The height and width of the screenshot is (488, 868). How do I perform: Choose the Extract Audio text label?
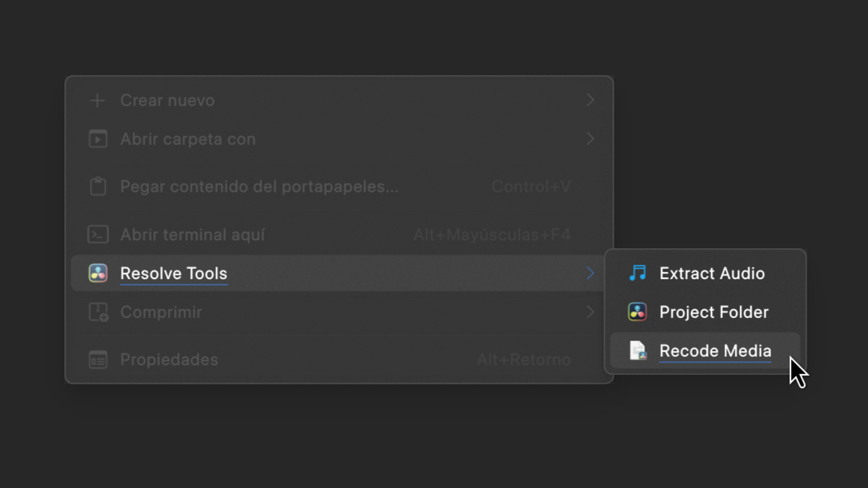(x=712, y=273)
